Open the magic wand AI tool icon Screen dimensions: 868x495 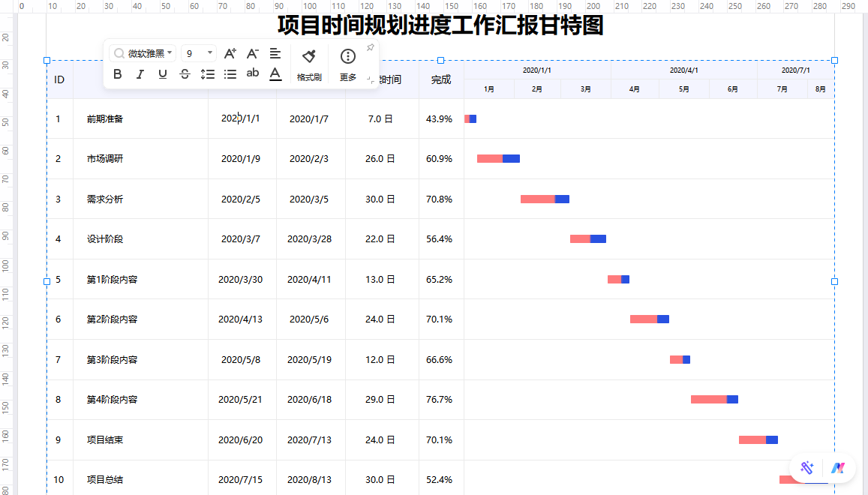(x=806, y=468)
